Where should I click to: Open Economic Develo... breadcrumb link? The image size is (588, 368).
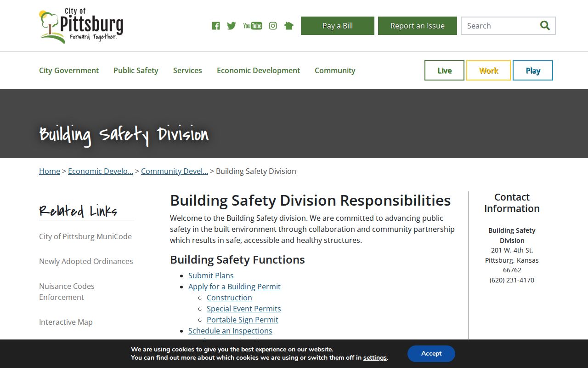pyautogui.click(x=101, y=171)
